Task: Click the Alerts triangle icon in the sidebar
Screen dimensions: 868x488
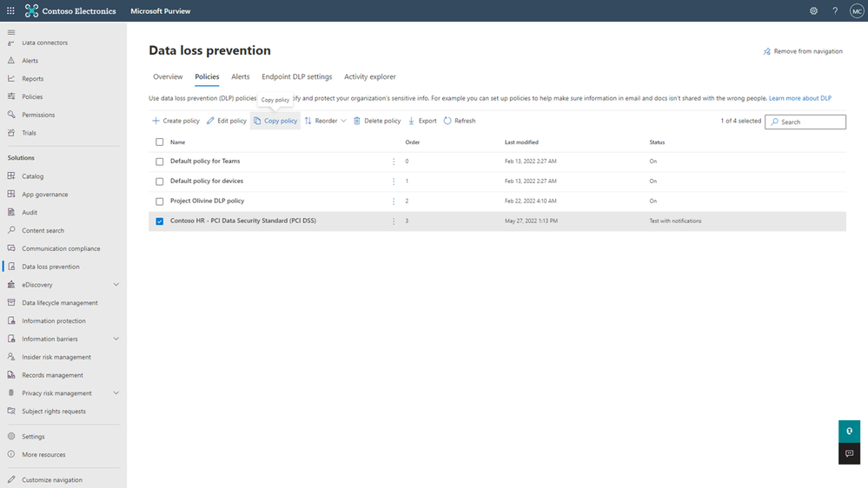Action: [x=11, y=60]
